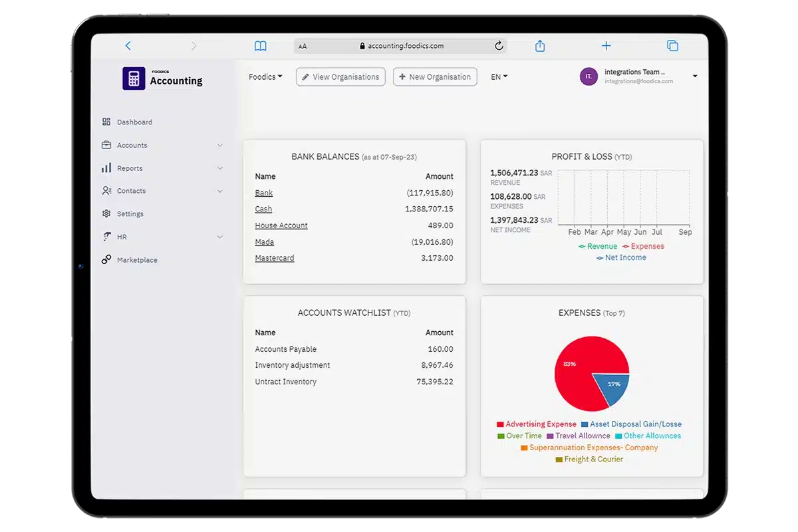Viewport: 798px width, 532px height.
Task: Open the Safari bookmarks book icon
Action: (x=261, y=46)
